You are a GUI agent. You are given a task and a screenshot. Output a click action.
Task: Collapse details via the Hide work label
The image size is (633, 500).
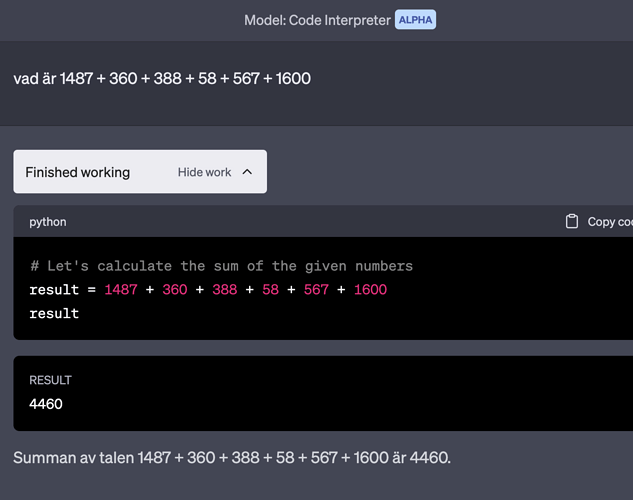pyautogui.click(x=204, y=172)
